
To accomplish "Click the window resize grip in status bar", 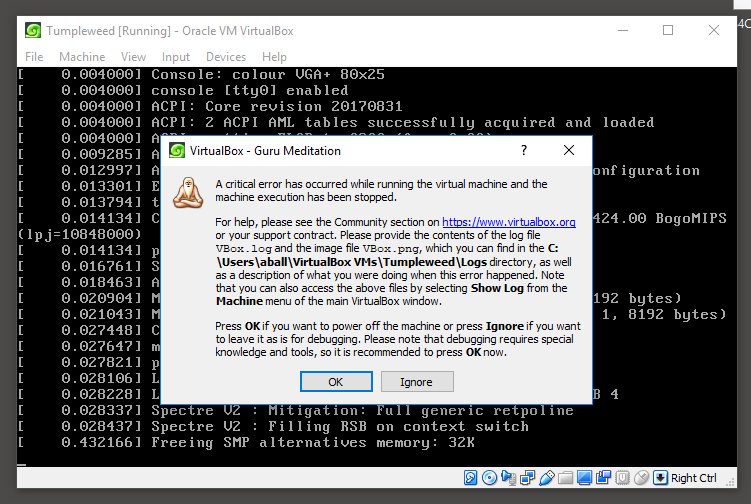I will coord(730,482).
